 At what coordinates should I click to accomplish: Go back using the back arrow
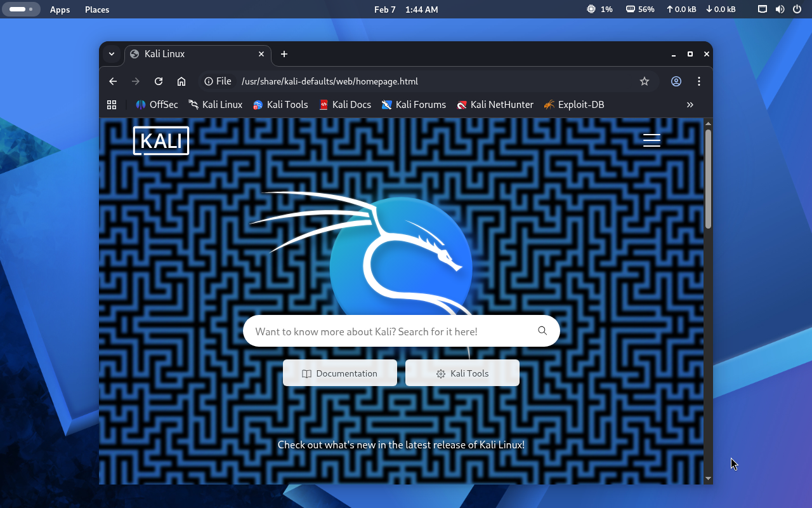[x=113, y=81]
